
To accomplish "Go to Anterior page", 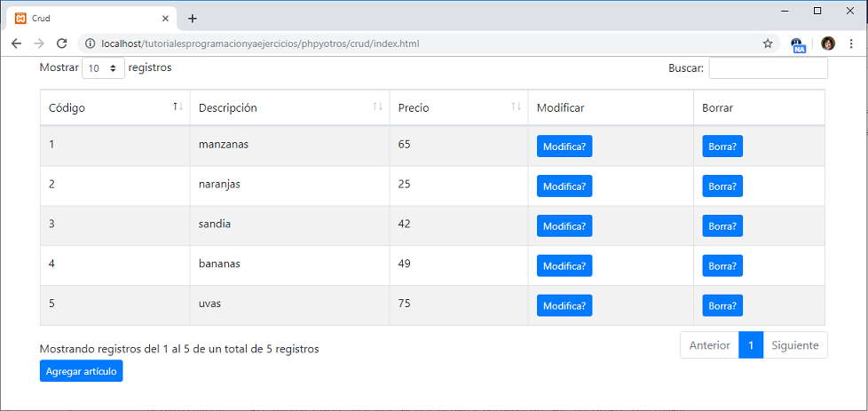I will [x=709, y=345].
